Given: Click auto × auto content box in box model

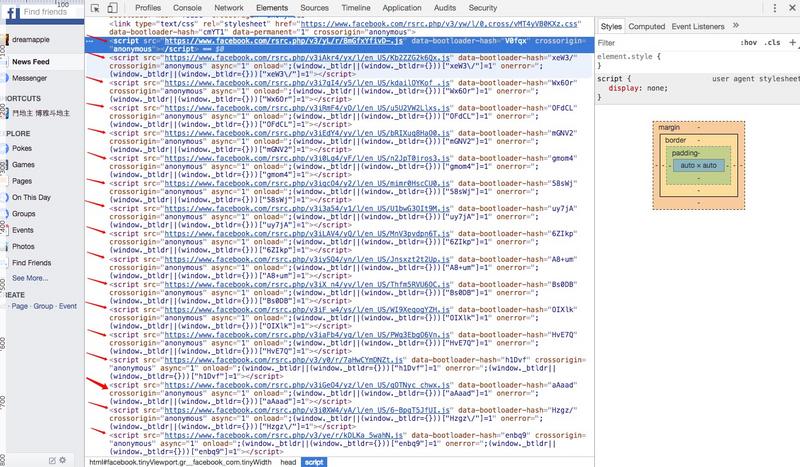Looking at the screenshot, I should coord(698,165).
